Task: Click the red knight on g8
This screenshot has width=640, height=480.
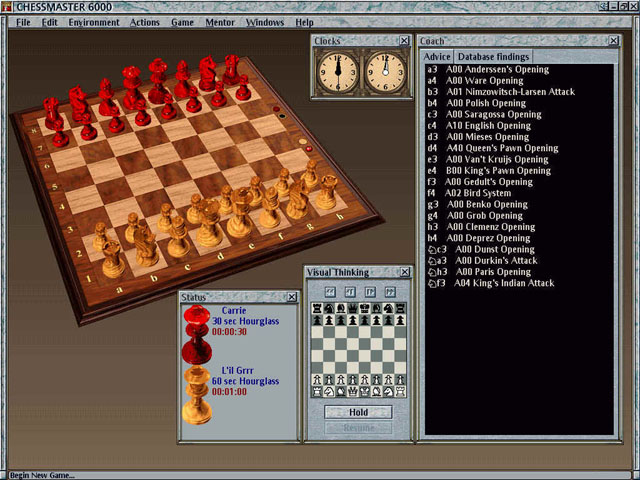Action: pos(208,73)
